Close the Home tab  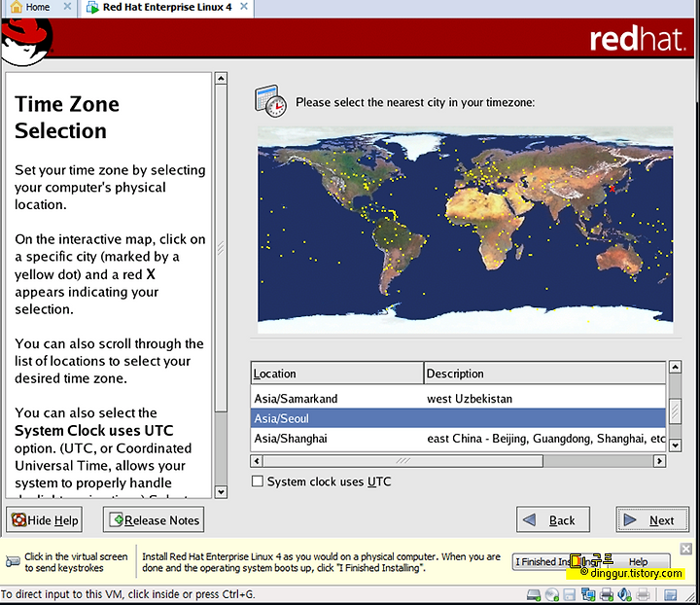(x=67, y=6)
